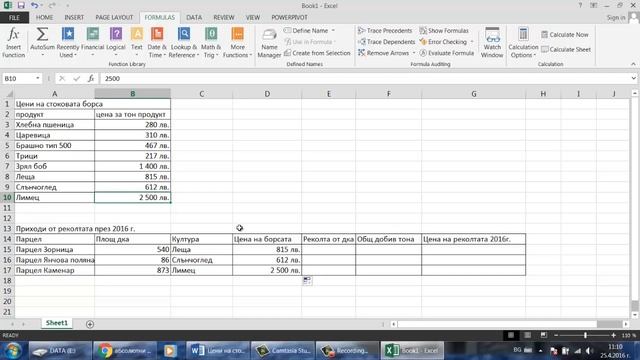
Task: Switch to the HOME tab
Action: pyautogui.click(x=44, y=18)
